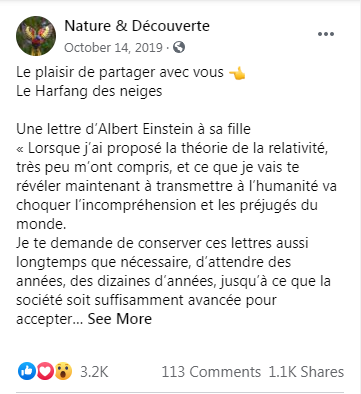This screenshot has width=361, height=394.
Task: Open the Nature & Découverte profile picture
Action: pos(36,36)
